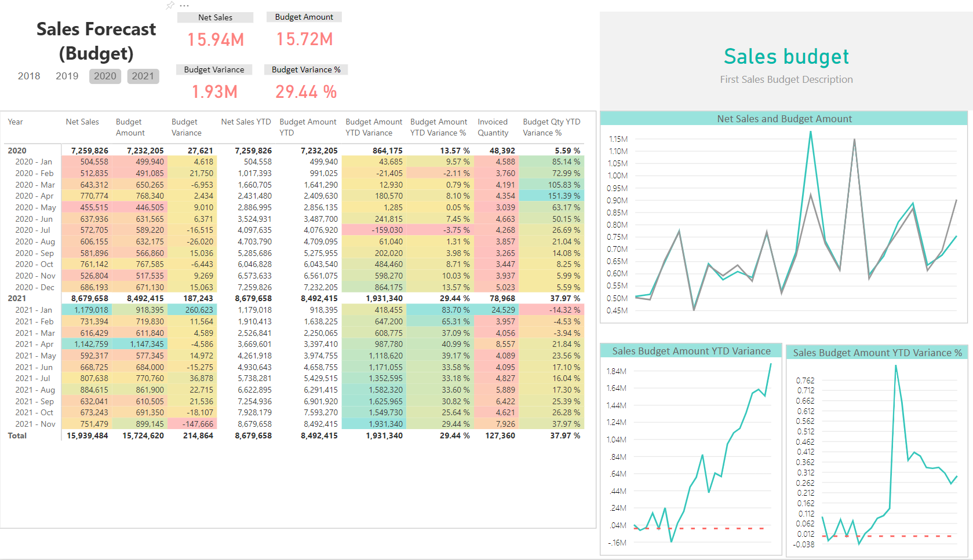Collapse the 2021 year row in table
973x560 pixels.
[x=17, y=298]
